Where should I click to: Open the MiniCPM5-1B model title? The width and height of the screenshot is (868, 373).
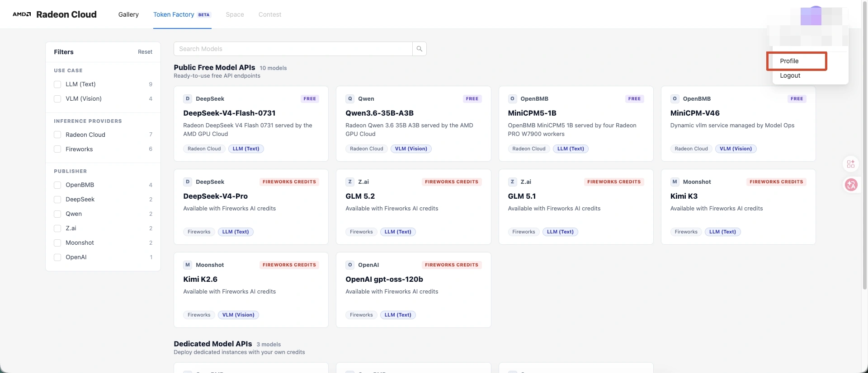point(532,113)
